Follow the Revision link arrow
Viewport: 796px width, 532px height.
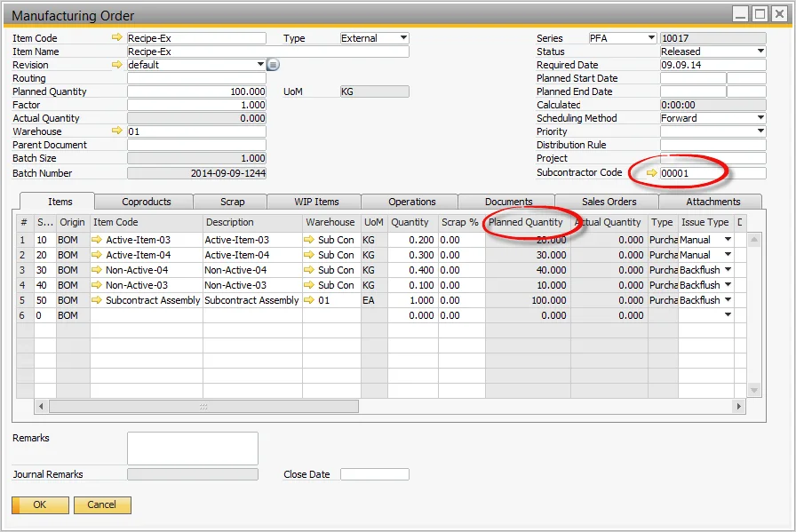click(x=117, y=65)
